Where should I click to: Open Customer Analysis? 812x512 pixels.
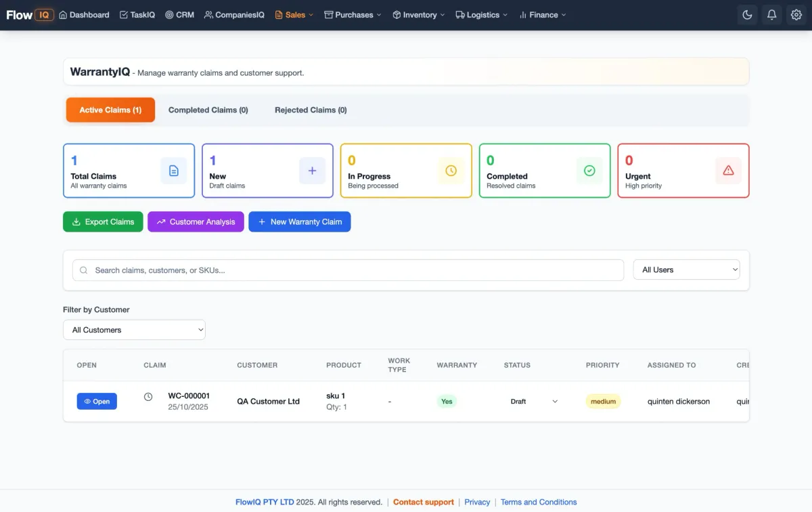click(x=196, y=221)
